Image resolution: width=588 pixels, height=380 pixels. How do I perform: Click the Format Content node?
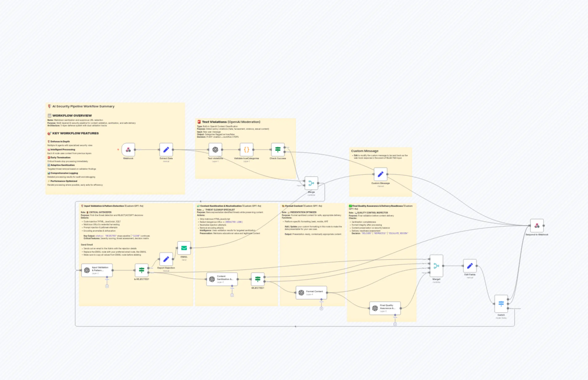coord(311,293)
